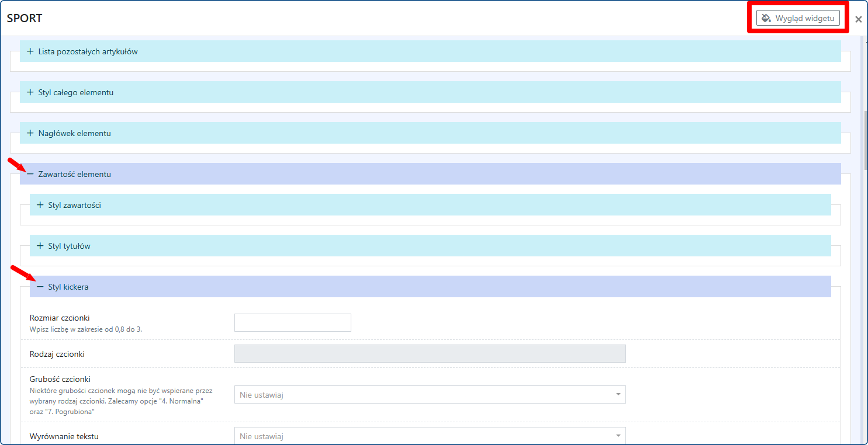Screen dimensions: 868x445
Task: Click plus icon beside Nagłówek elementu
Action: [30, 133]
